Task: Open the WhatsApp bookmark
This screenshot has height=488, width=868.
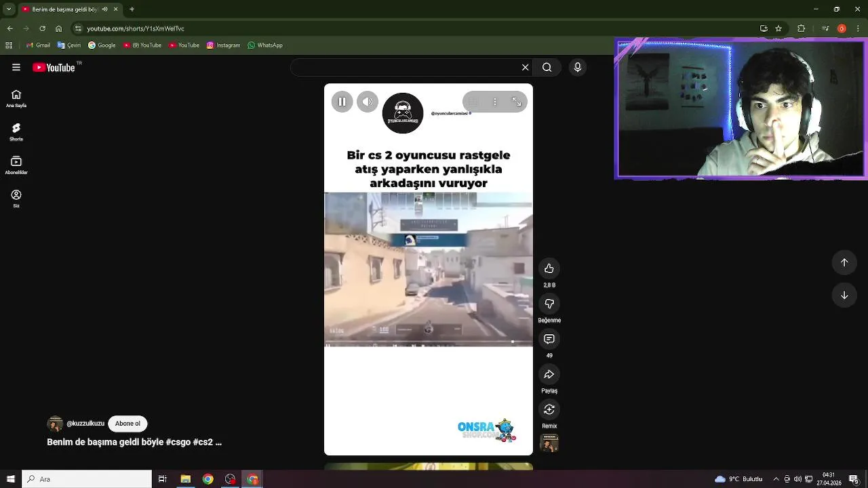Action: point(265,45)
